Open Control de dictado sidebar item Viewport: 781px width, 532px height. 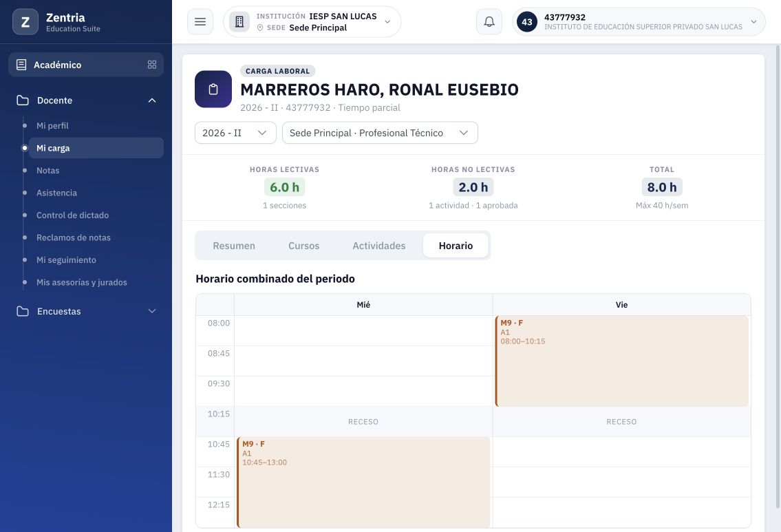pos(96,215)
